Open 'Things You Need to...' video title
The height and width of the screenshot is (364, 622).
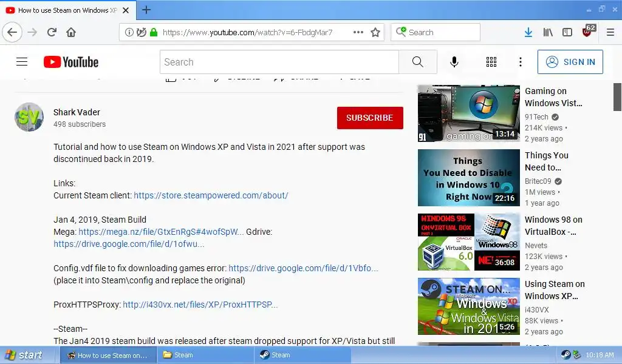tap(547, 161)
